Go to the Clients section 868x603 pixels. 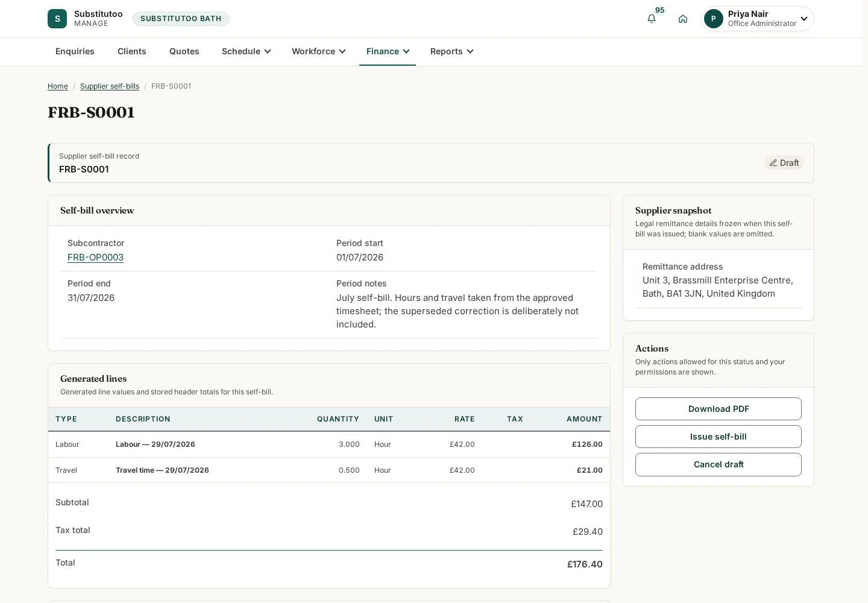point(132,51)
